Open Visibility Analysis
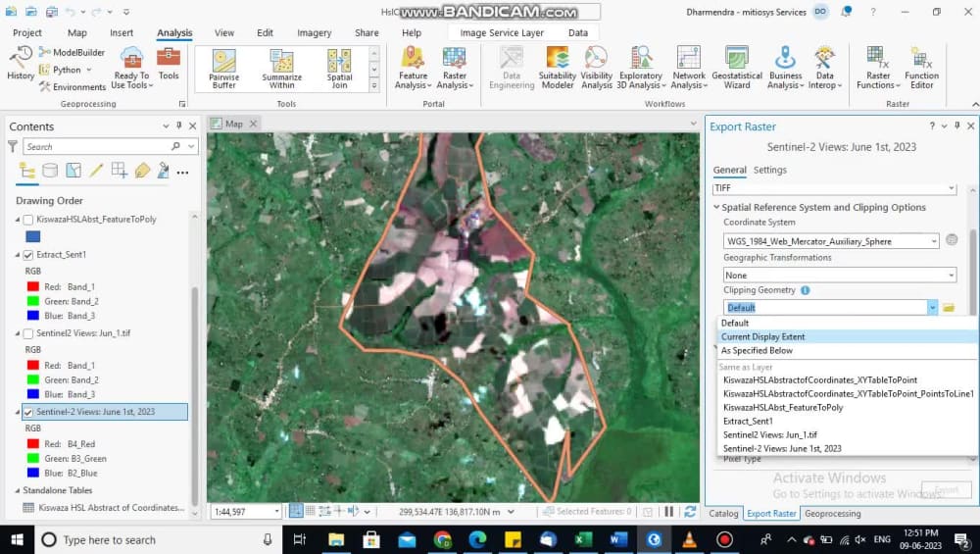 tap(596, 68)
